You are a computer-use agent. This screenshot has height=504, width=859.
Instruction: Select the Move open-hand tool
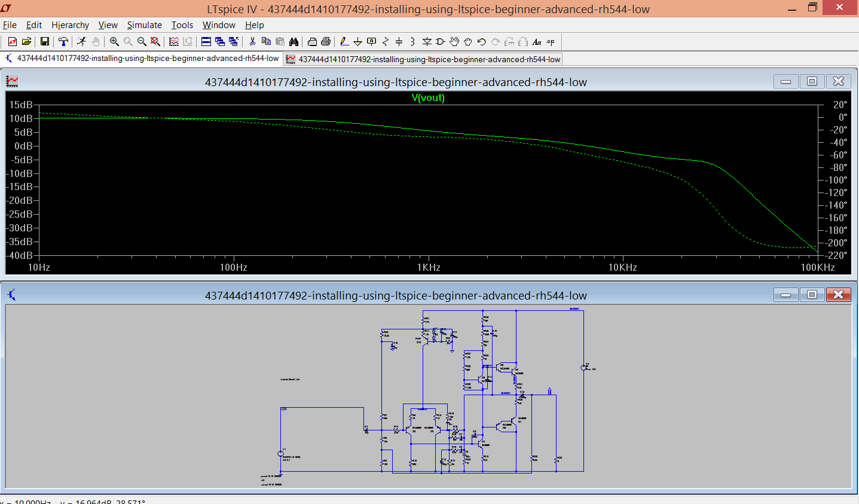(x=454, y=41)
